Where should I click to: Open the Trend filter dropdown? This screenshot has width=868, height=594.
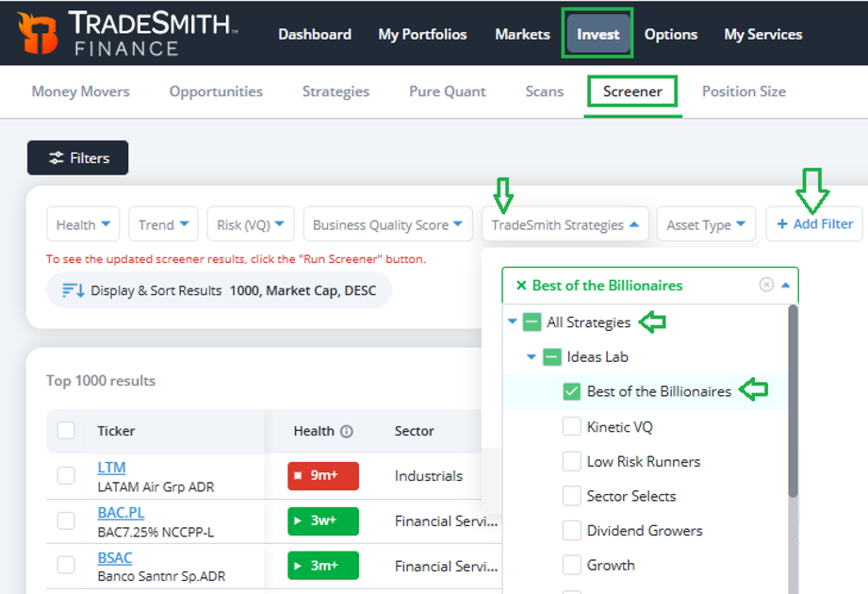(x=163, y=224)
